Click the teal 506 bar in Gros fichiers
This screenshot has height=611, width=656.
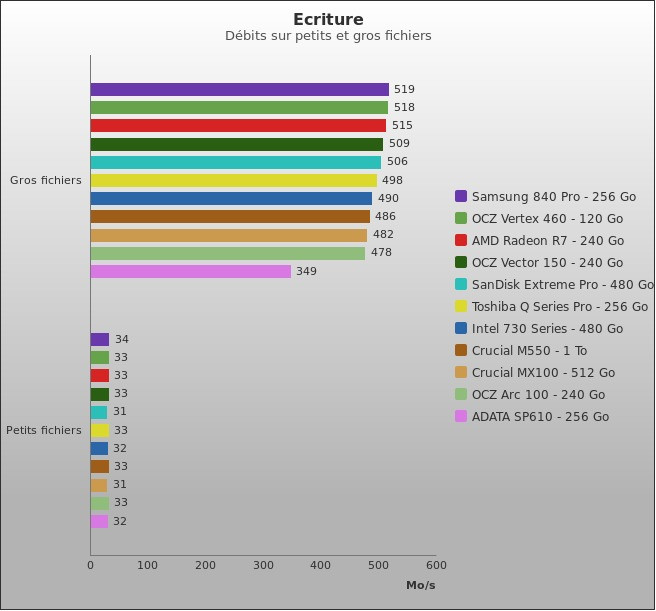coord(236,162)
